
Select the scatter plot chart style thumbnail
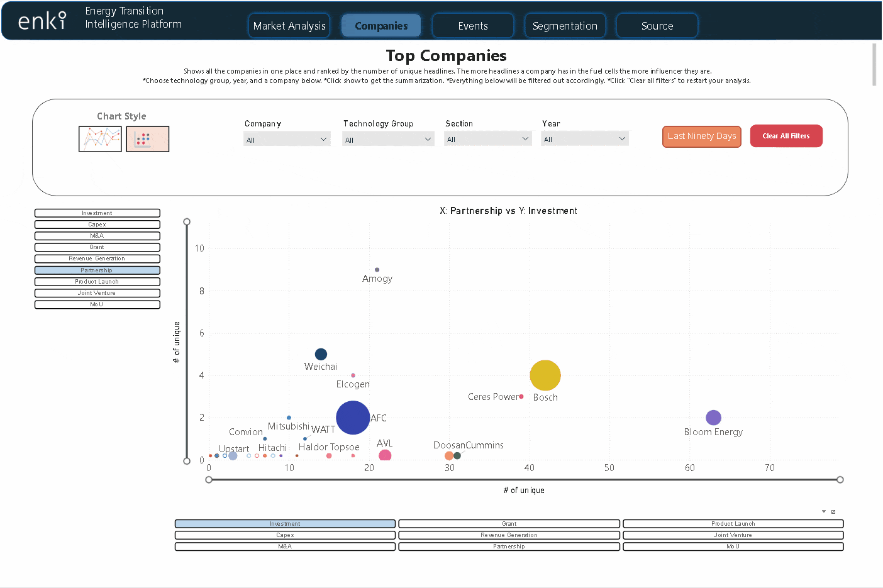coord(148,139)
